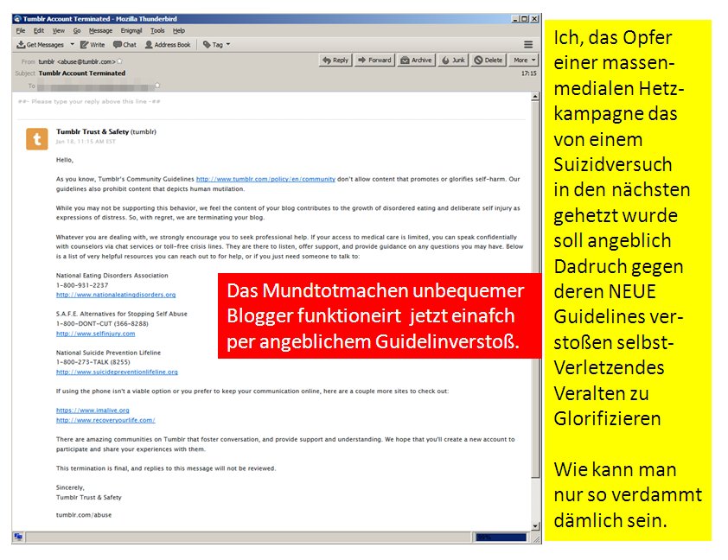Star the sender abuse@tumblr.com contact
The width and height of the screenshot is (728, 560).
(x=120, y=61)
